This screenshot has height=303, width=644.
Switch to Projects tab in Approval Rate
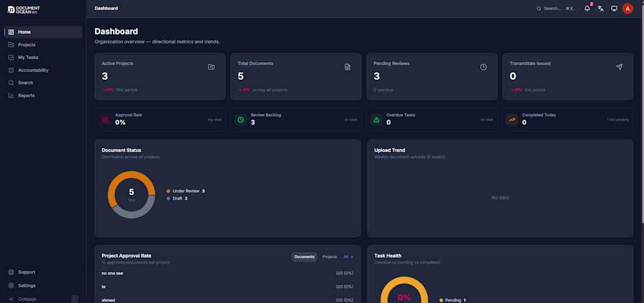point(330,257)
